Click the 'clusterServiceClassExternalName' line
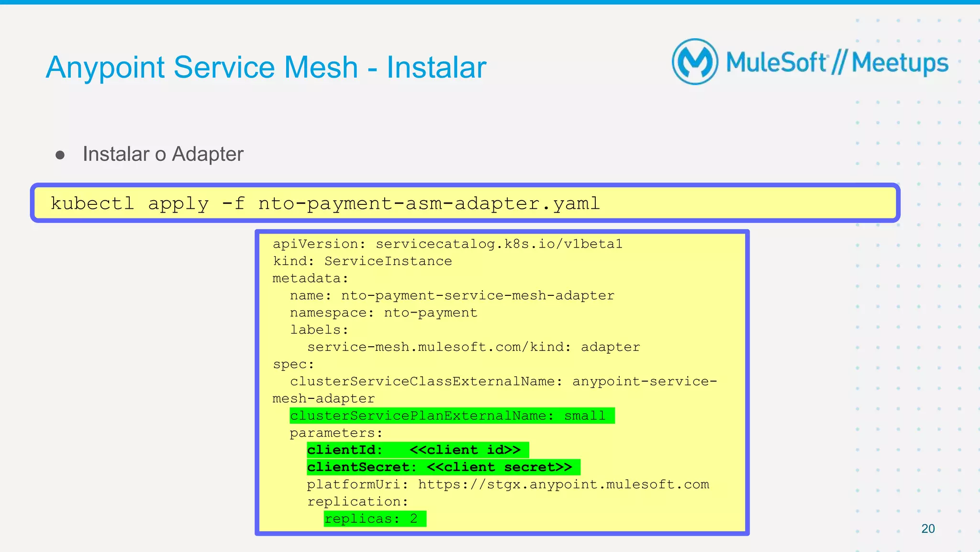This screenshot has height=552, width=980. pyautogui.click(x=495, y=390)
